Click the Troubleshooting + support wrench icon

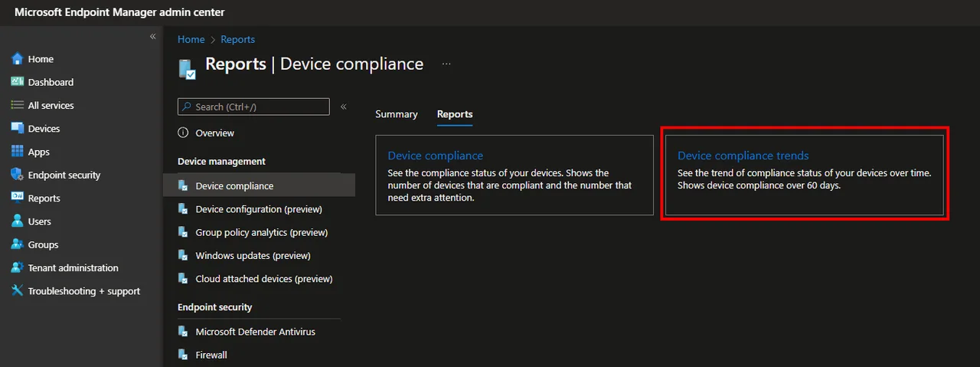17,291
